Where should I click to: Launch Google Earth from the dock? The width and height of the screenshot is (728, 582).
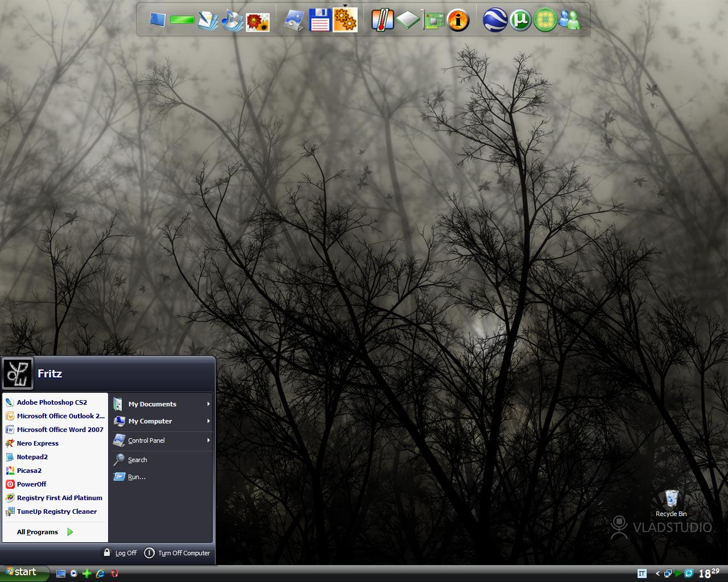pos(495,20)
